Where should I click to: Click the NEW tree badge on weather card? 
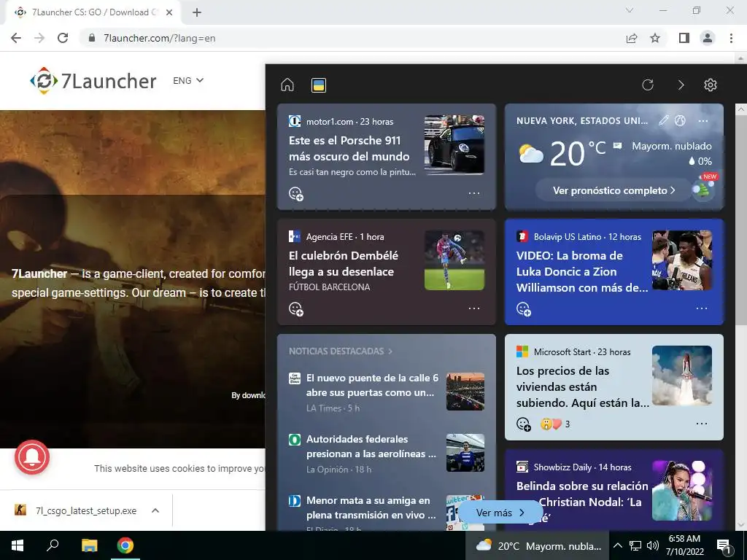(704, 186)
